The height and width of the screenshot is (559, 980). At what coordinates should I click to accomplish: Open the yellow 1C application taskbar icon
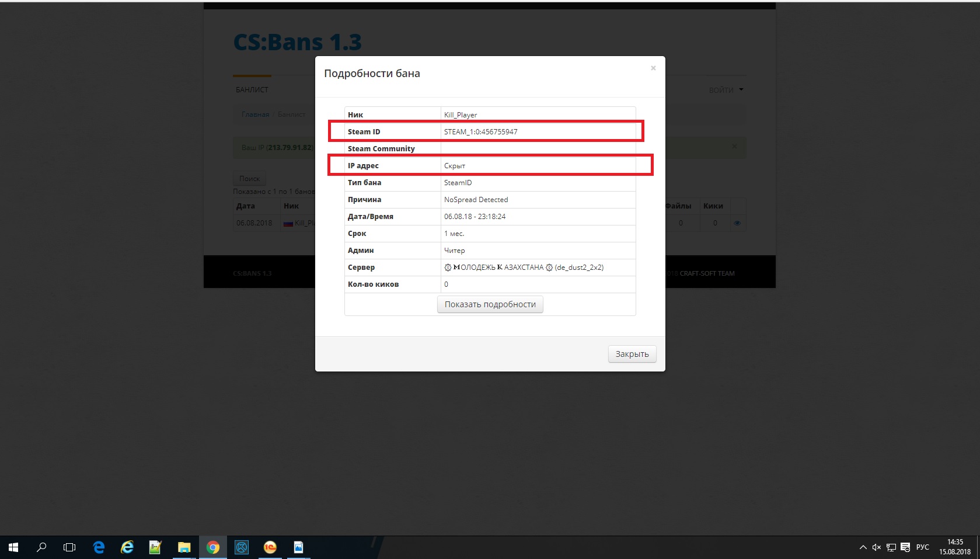[270, 547]
